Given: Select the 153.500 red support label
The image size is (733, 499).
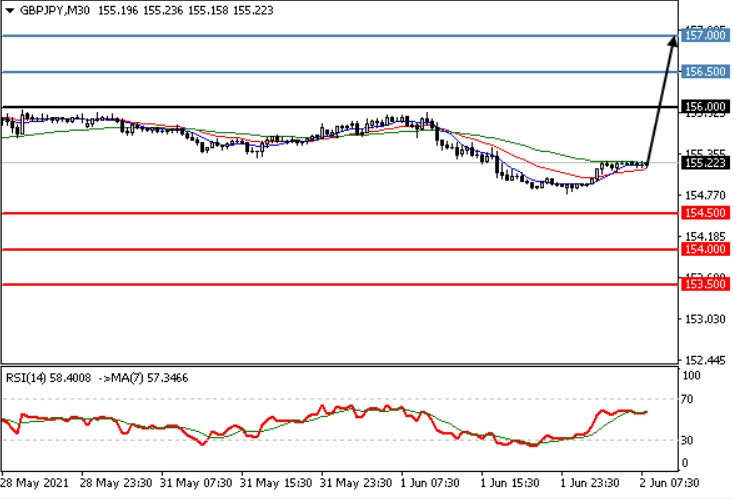Looking at the screenshot, I should pos(705,284).
